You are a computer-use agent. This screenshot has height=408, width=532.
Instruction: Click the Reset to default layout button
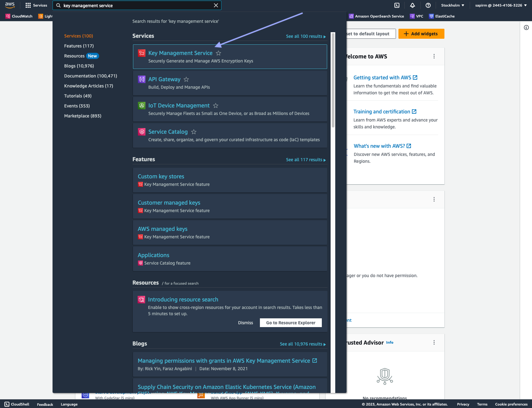tap(371, 34)
